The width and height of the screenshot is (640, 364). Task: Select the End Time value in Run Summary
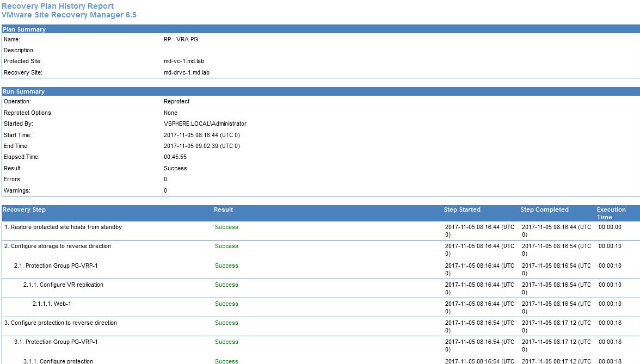coord(202,146)
